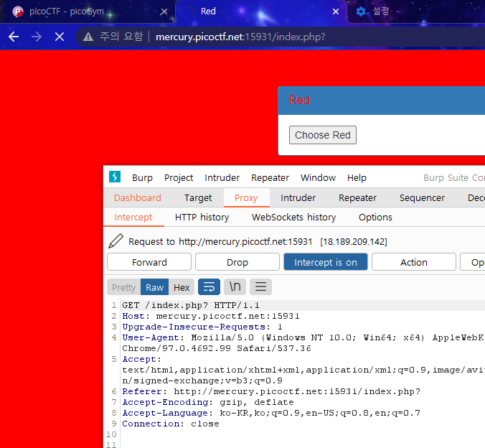485x448 pixels.
Task: Click the browser forward arrow
Action: tap(37, 37)
